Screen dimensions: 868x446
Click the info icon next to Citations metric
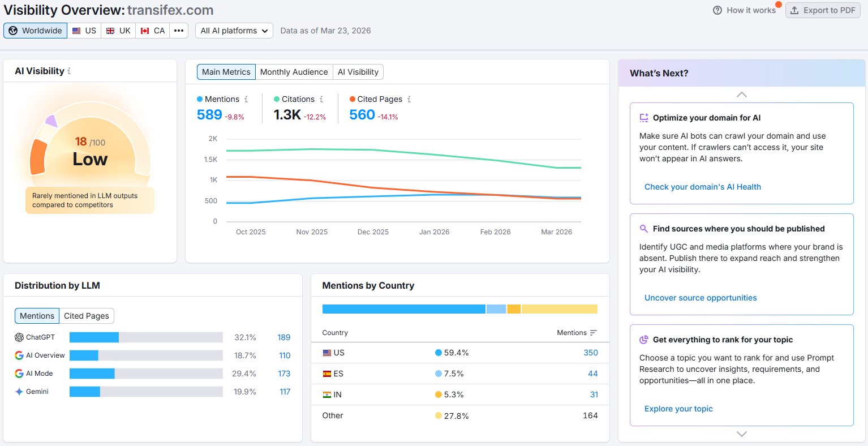coord(321,99)
